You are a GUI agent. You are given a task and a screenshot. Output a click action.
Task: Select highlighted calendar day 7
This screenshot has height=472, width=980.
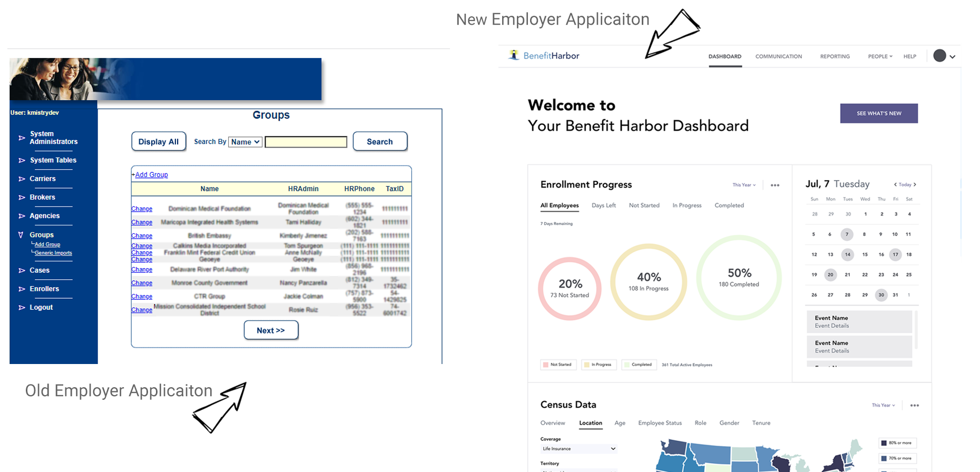[x=847, y=234]
